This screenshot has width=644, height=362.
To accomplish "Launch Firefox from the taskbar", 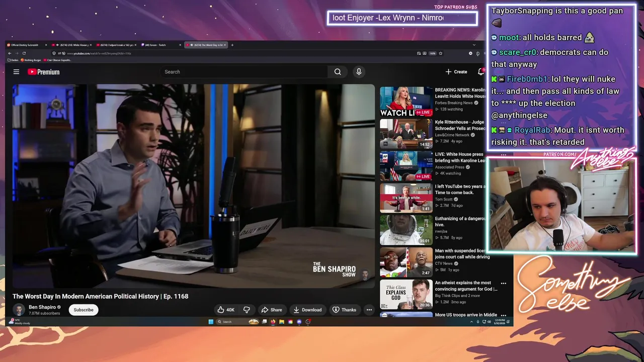I will point(273,322).
